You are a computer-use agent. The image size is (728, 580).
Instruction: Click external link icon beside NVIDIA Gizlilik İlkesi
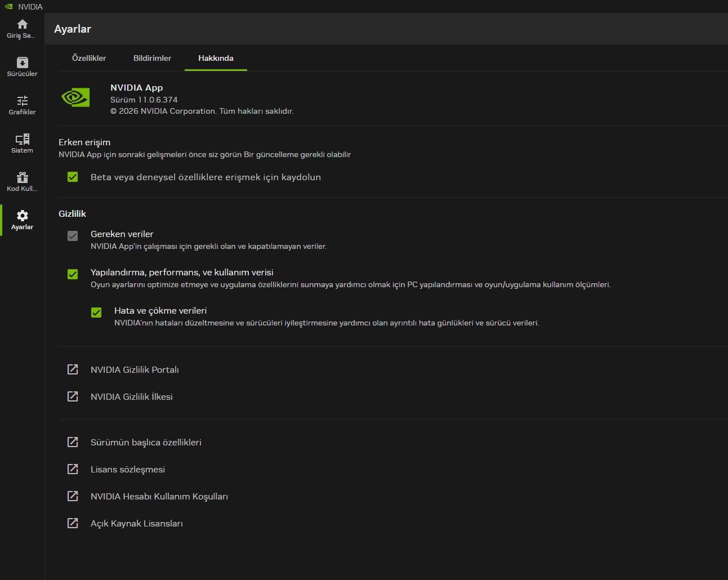[x=73, y=396]
